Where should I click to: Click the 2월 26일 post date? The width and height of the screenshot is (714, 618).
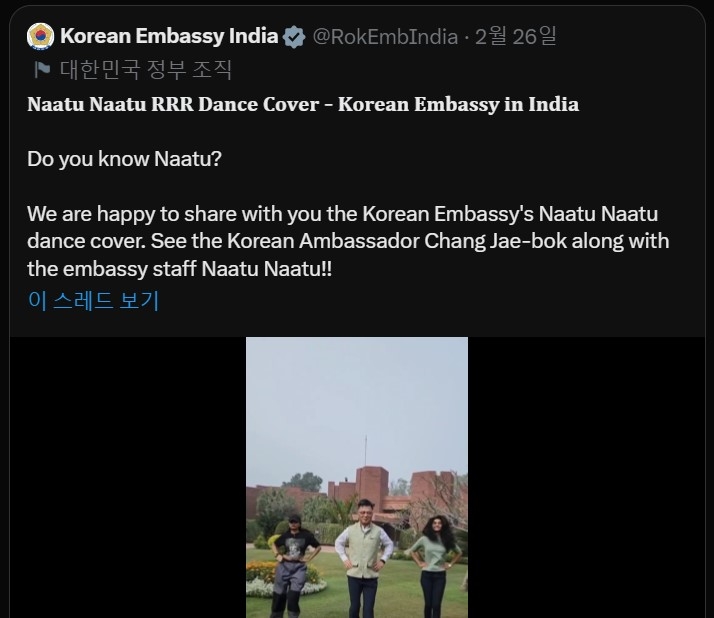coord(516,37)
